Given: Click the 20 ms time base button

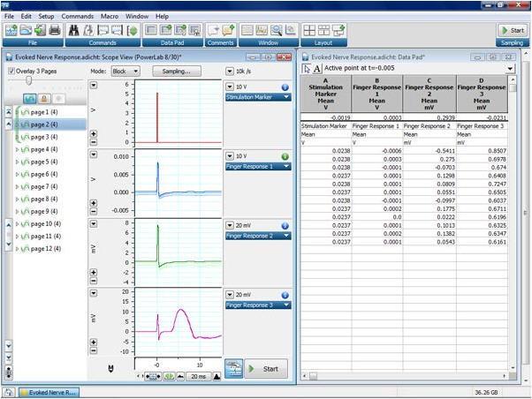Looking at the screenshot, I should [198, 376].
